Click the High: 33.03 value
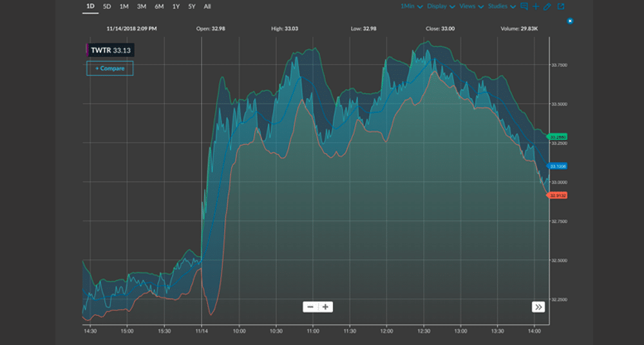The width and height of the screenshot is (644, 345). (x=285, y=29)
